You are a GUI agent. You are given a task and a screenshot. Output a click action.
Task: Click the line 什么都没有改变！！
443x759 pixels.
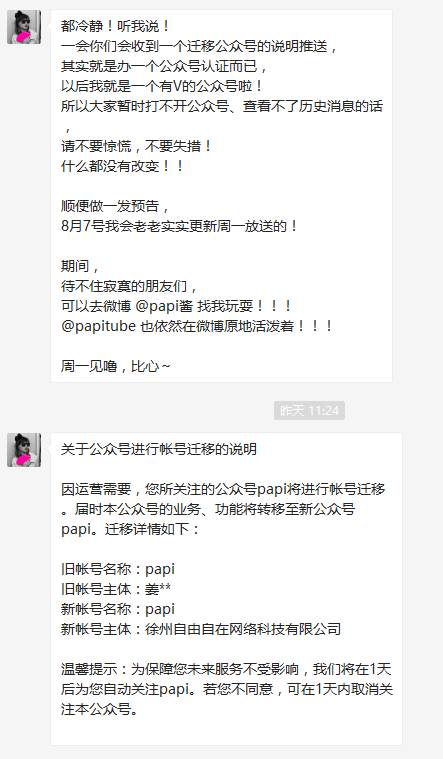122,166
